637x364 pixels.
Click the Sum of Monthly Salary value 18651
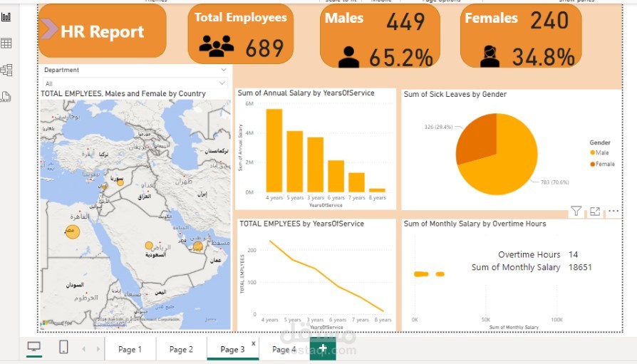coord(580,267)
